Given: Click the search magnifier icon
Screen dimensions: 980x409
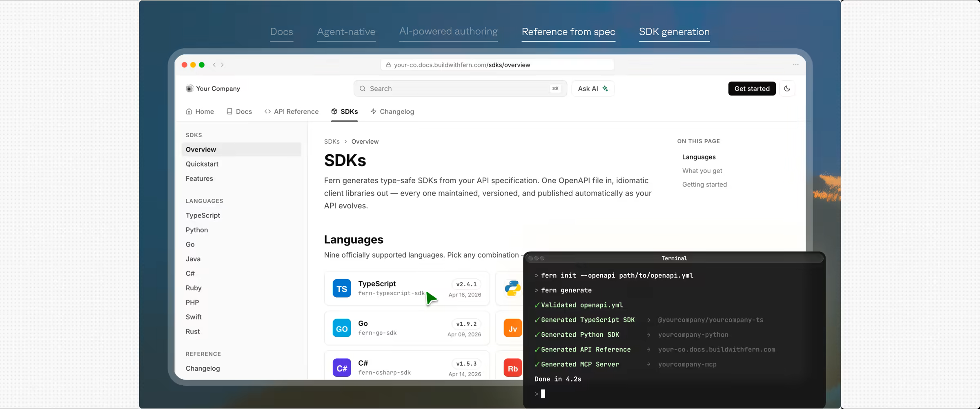Looking at the screenshot, I should tap(363, 89).
